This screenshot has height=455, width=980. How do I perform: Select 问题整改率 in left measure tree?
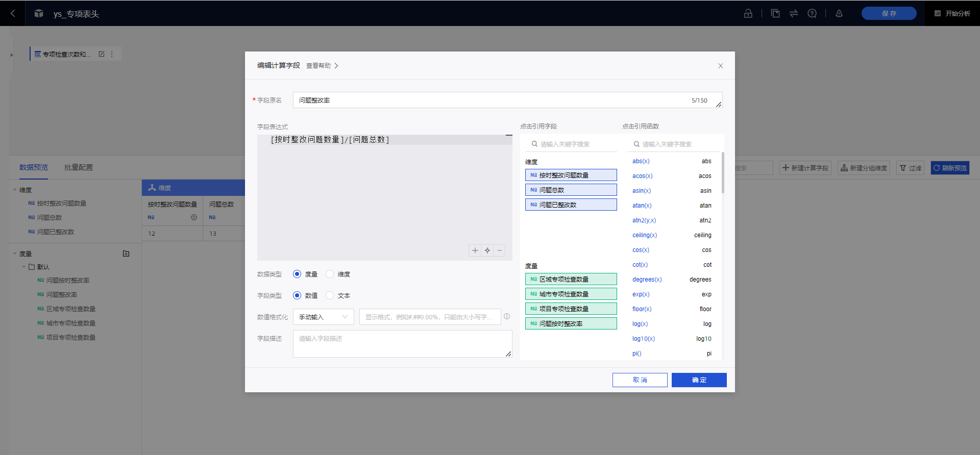(x=62, y=294)
